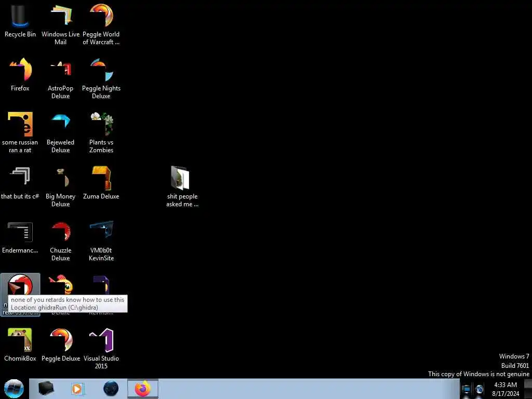This screenshot has height=399, width=532.
Task: Switch to the Firefox taskbar button
Action: [x=143, y=389]
